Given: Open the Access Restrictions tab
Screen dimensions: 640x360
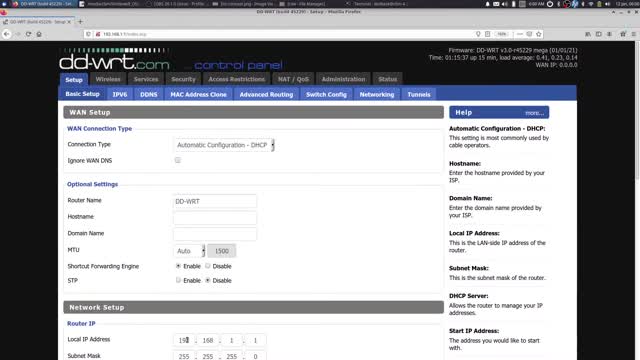Looking at the screenshot, I should click(x=236, y=79).
